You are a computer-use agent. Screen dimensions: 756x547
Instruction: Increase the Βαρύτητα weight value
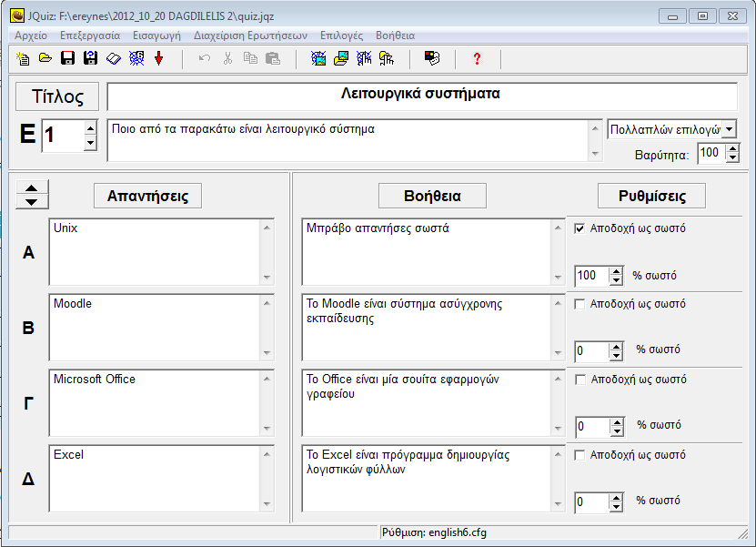733,148
